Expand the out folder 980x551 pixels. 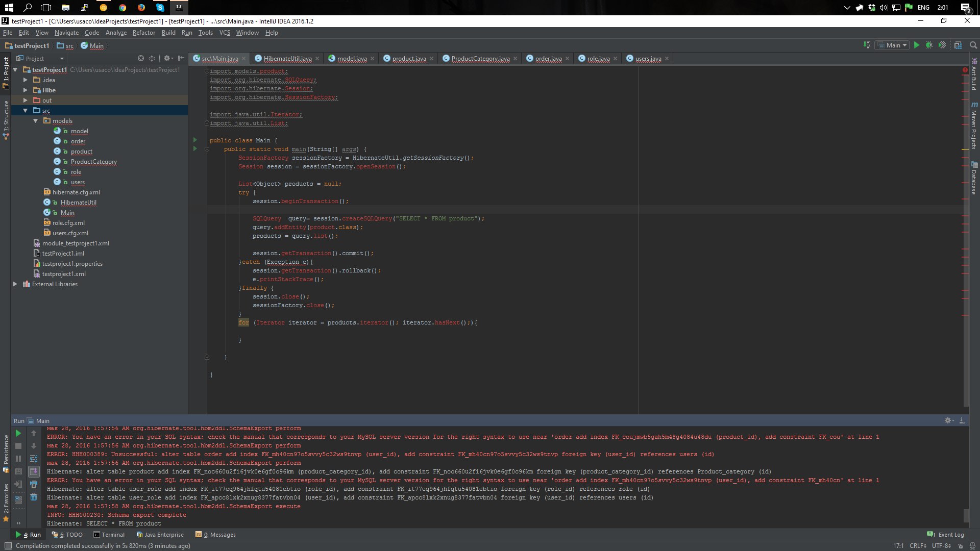tap(25, 100)
